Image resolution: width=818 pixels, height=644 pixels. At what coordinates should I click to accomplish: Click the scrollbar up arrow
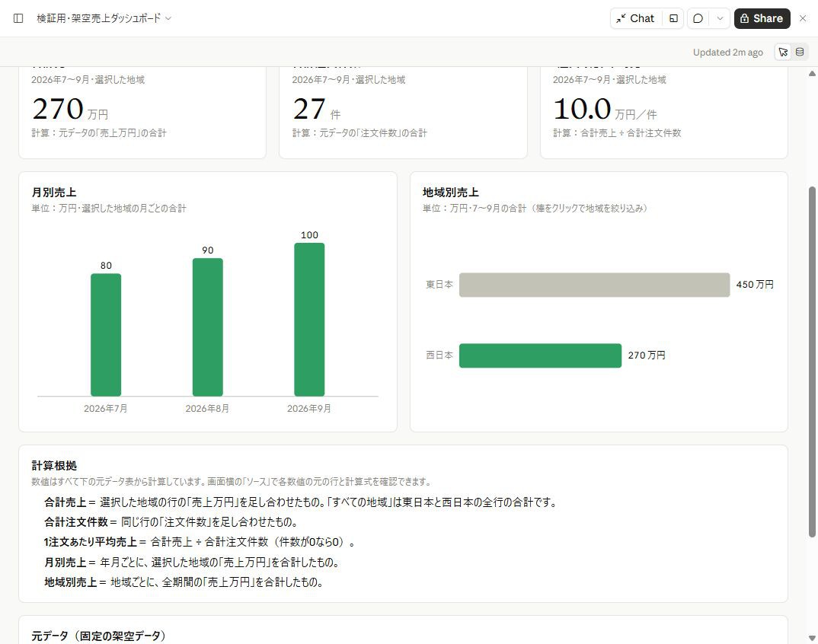tap(812, 74)
